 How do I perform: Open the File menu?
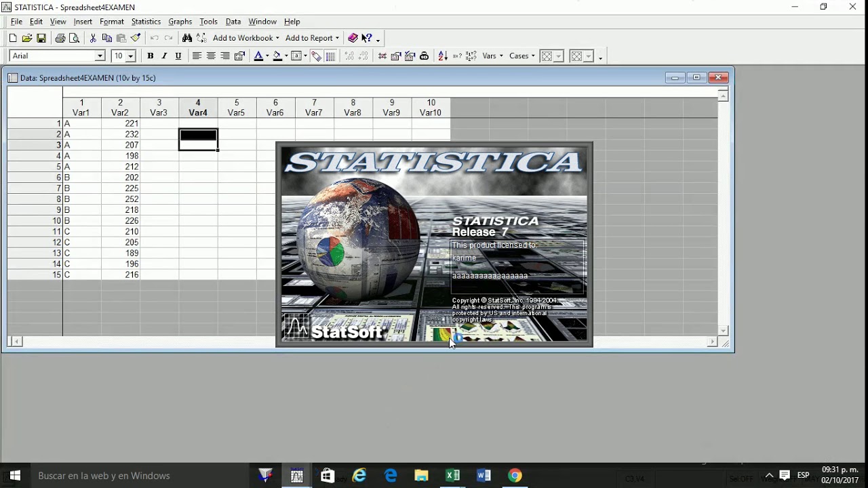click(16, 22)
